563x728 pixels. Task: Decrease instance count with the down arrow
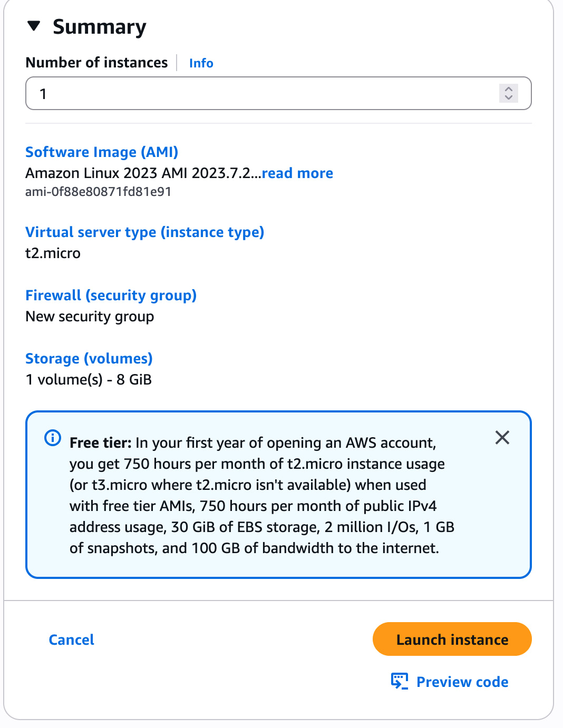point(509,98)
